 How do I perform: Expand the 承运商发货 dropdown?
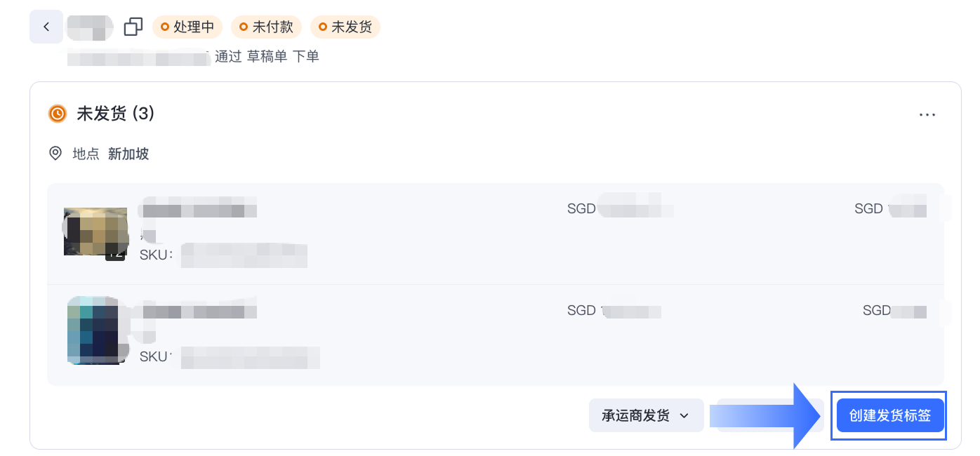coord(646,415)
